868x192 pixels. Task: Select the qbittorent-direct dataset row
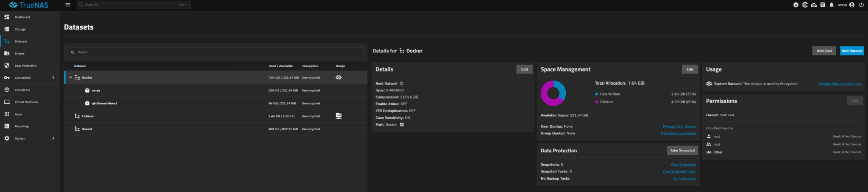tap(216, 103)
